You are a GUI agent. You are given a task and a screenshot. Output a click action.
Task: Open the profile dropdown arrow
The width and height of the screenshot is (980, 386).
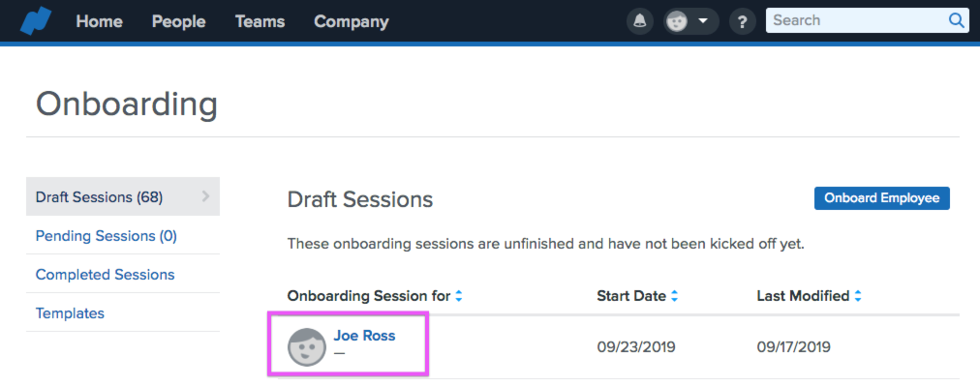click(703, 21)
